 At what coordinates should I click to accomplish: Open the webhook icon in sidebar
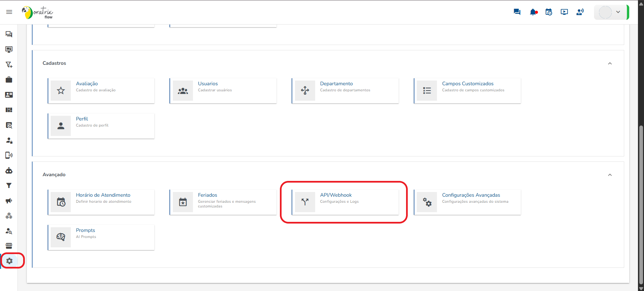click(x=9, y=216)
